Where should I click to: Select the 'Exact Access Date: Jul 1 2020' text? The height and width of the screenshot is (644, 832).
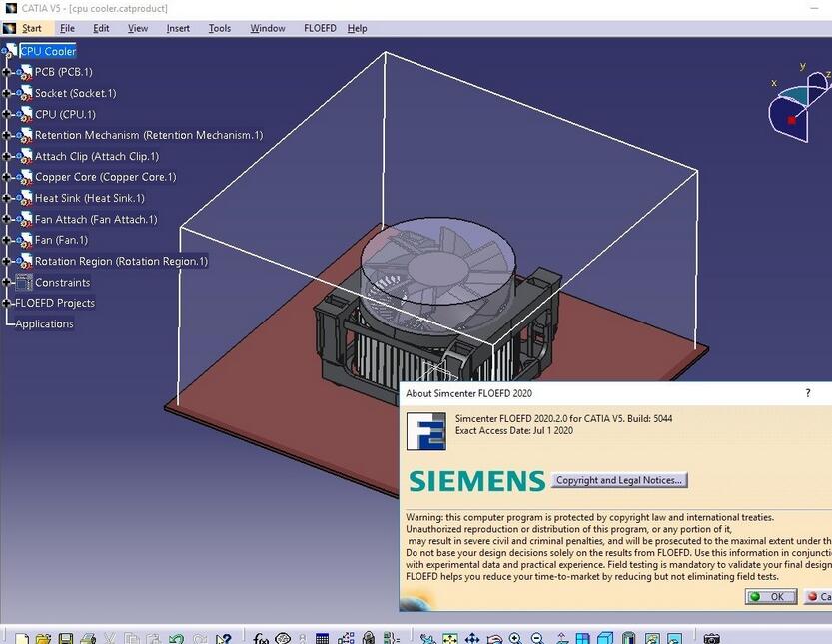[514, 430]
